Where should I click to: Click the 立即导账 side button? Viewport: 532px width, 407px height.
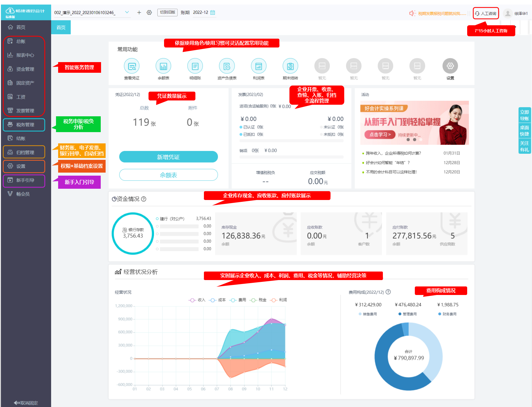tap(524, 115)
